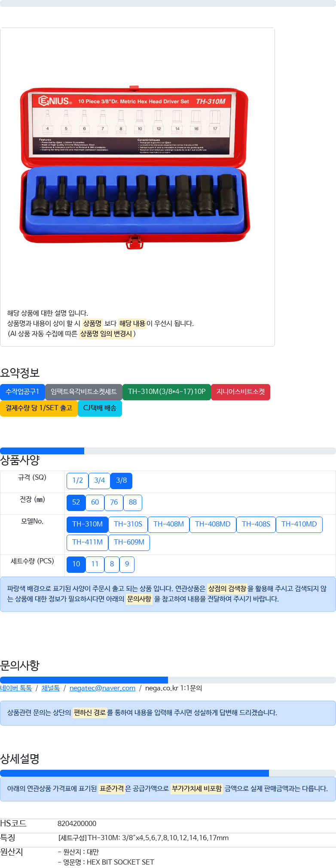Viewport: 336px width, 868px height.
Task: Open the 채널톡 chat link
Action: (51, 688)
